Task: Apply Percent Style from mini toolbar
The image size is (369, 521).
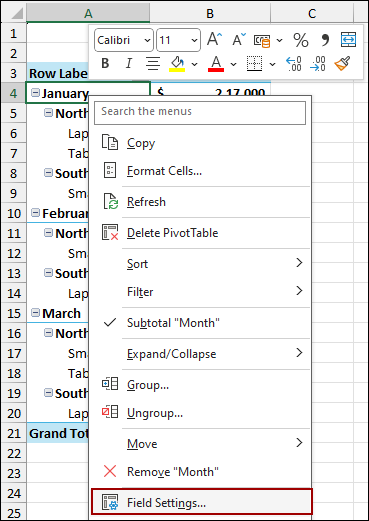Action: click(x=301, y=40)
